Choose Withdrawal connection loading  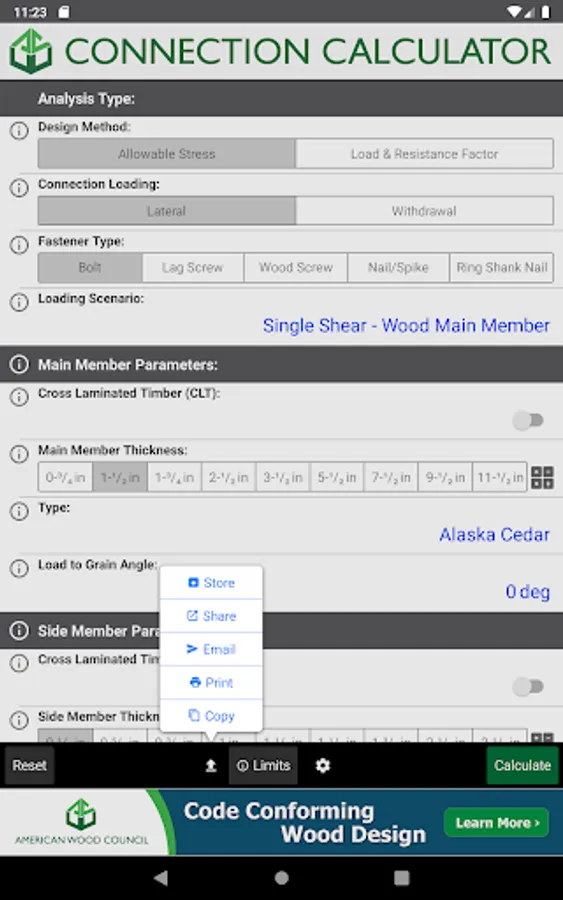pos(425,211)
